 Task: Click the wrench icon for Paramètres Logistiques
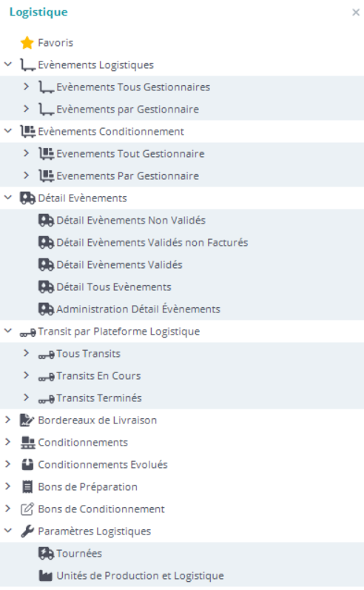click(27, 531)
